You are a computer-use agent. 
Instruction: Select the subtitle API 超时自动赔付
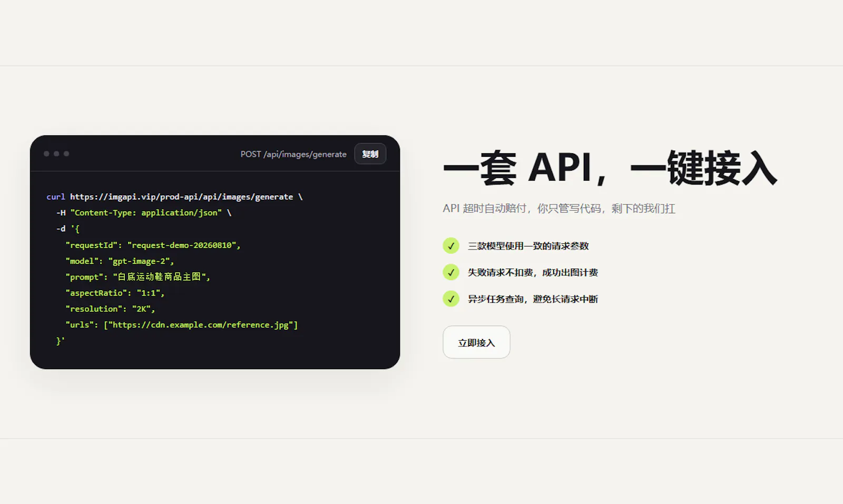pos(559,209)
